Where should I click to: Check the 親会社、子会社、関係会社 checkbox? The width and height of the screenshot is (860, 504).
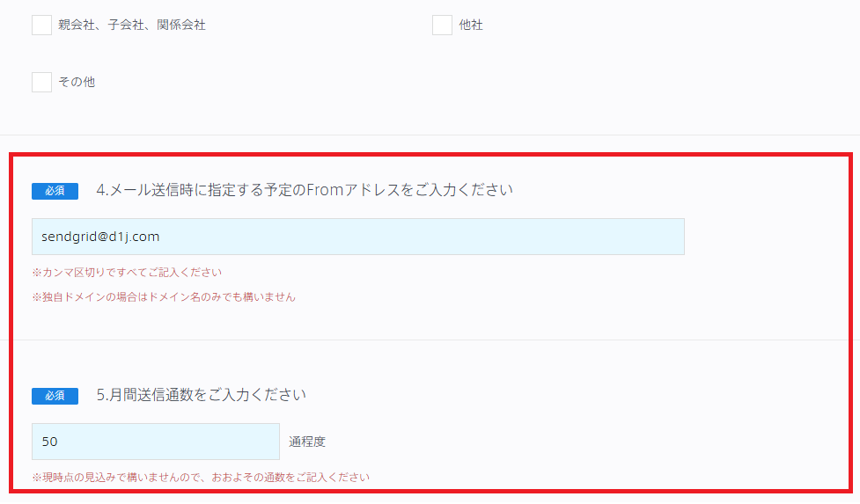41,26
